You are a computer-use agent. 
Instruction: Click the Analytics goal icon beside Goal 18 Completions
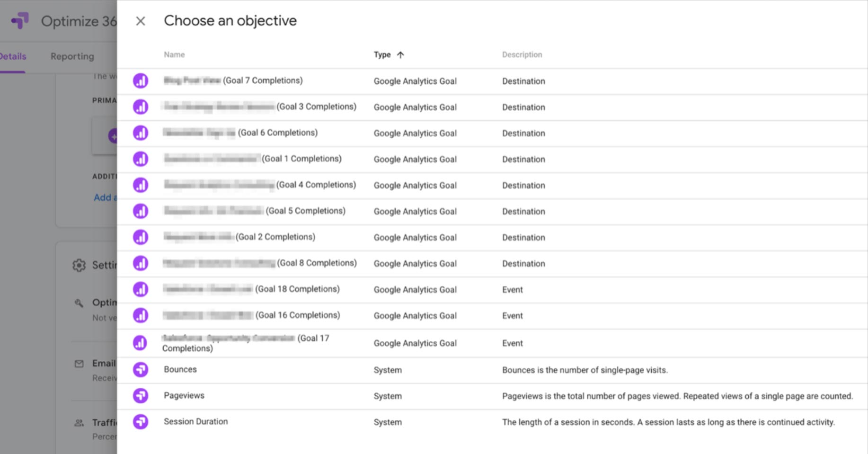click(x=140, y=289)
